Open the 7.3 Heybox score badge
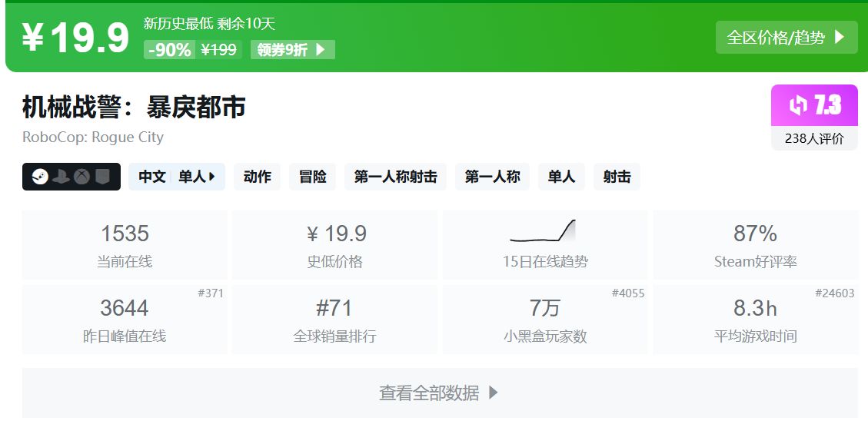868x434 pixels. tap(814, 105)
